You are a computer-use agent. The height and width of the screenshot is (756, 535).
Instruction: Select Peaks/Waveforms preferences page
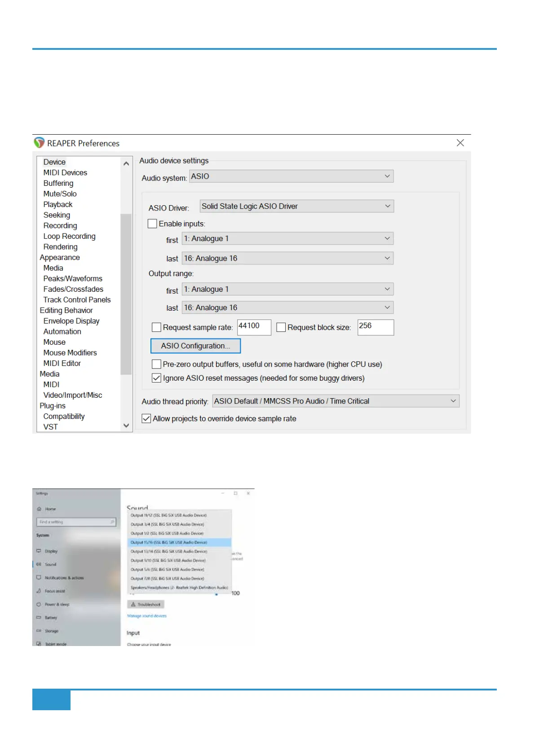[x=73, y=278]
